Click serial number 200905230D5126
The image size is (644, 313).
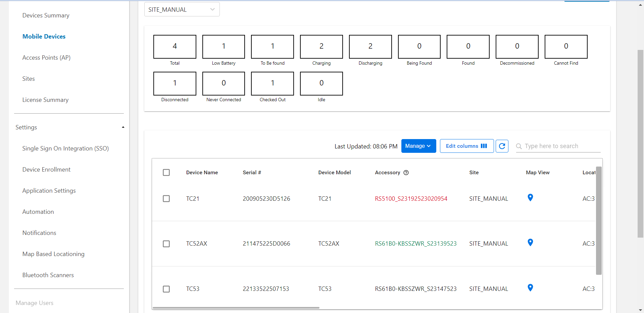(266, 199)
